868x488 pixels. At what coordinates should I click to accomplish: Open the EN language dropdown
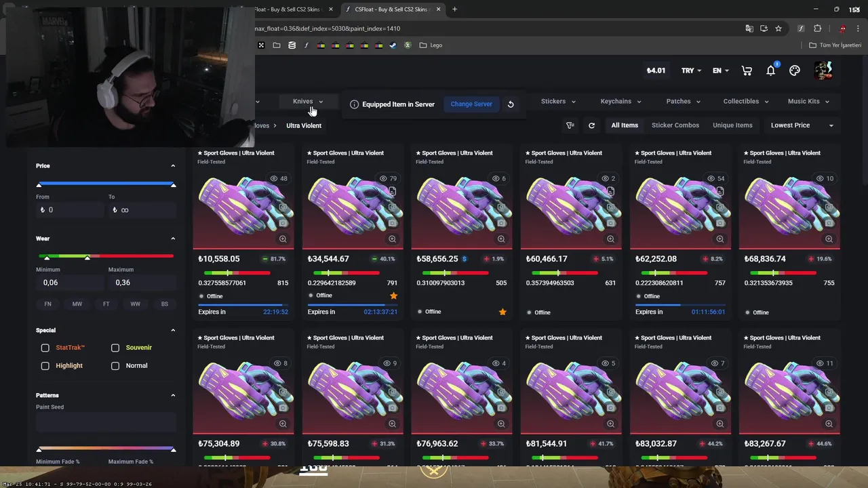(720, 70)
